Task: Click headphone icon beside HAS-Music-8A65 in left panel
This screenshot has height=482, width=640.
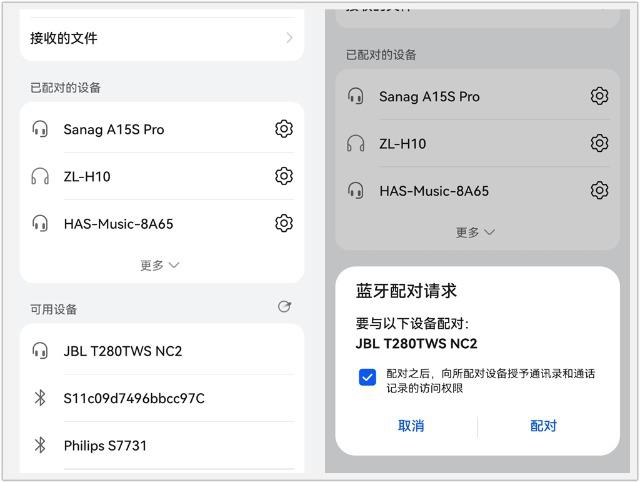Action: click(x=40, y=223)
